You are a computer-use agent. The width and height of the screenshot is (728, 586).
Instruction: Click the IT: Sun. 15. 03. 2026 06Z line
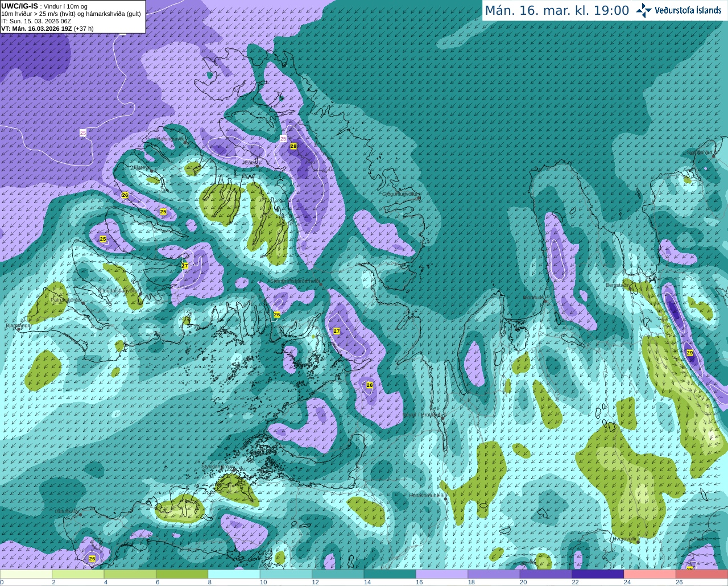pos(36,21)
